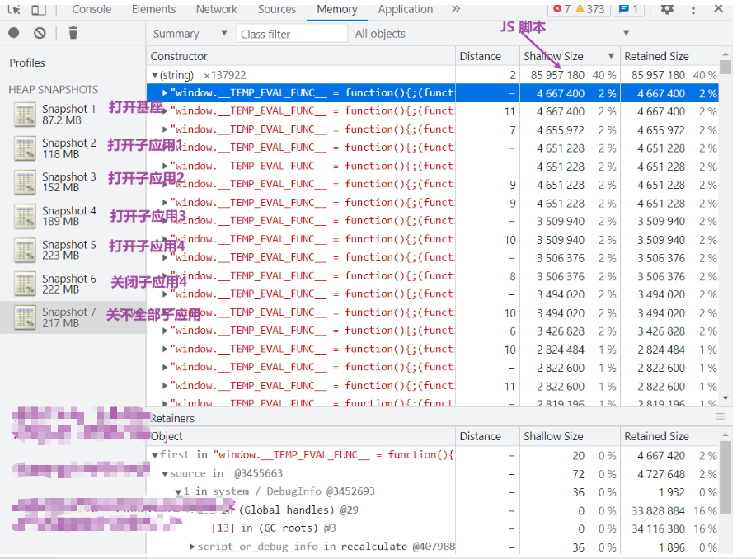Expand the script_or_debug_info retainer row
This screenshot has height=559, width=756.
(192, 547)
